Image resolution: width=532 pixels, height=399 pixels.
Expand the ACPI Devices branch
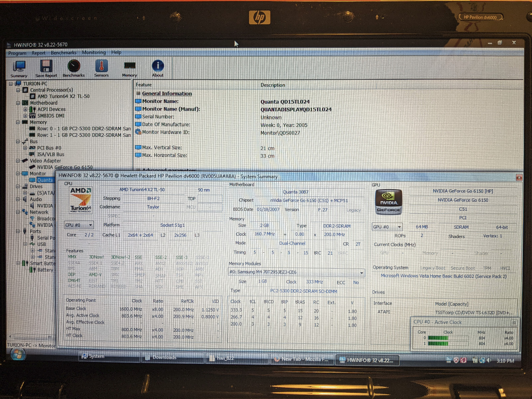[x=25, y=109]
